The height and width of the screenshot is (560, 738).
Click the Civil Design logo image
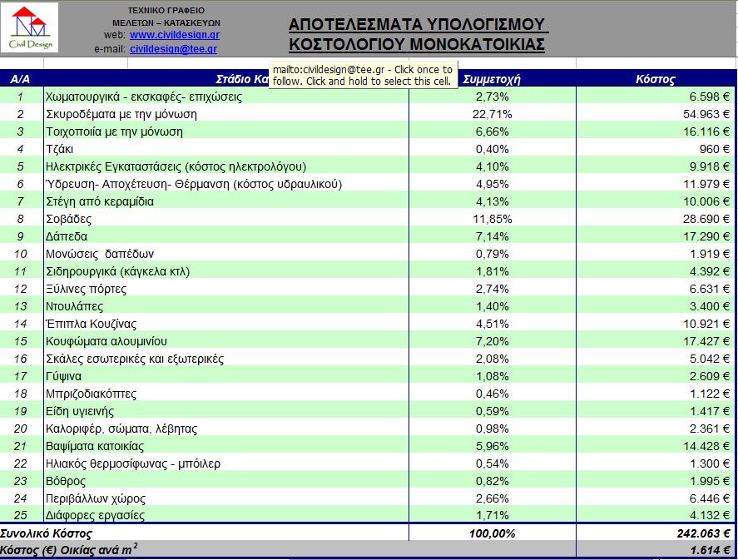(x=30, y=27)
